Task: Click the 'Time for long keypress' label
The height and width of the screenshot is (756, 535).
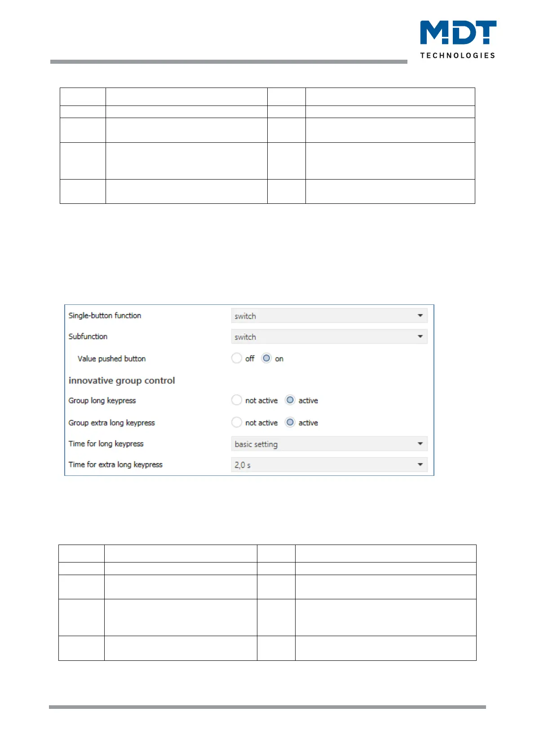Action: tap(106, 444)
